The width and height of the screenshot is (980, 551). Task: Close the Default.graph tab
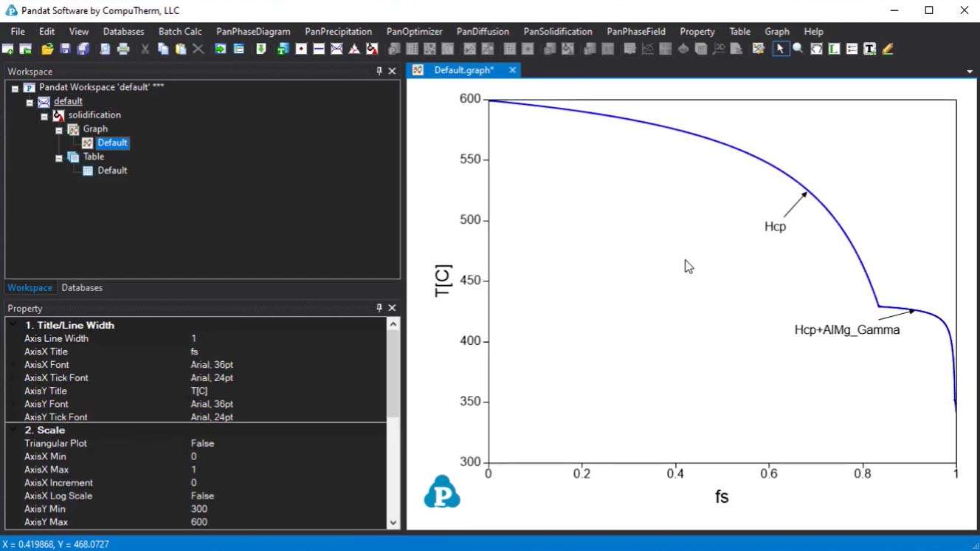point(512,70)
